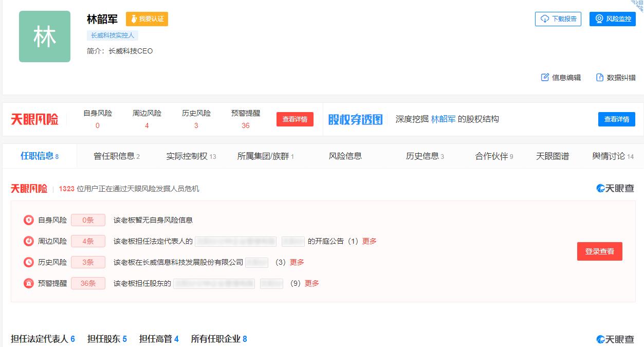This screenshot has width=644, height=347.
Task: Click the 登录查看 login button
Action: (x=600, y=251)
